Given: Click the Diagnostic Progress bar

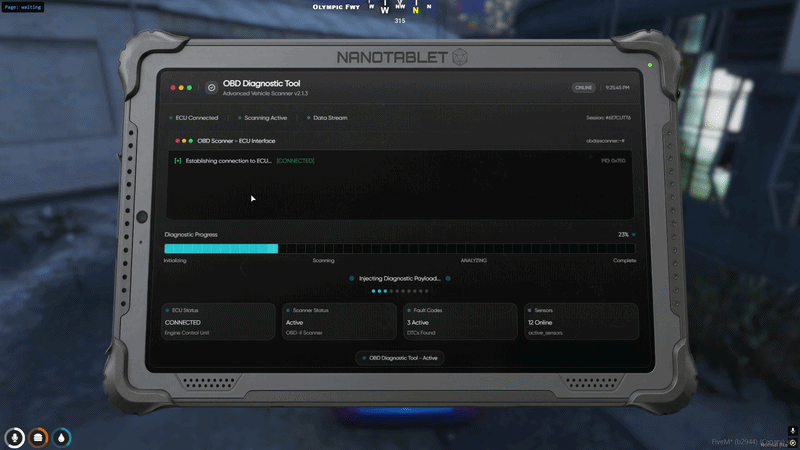Looking at the screenshot, I should (x=400, y=248).
